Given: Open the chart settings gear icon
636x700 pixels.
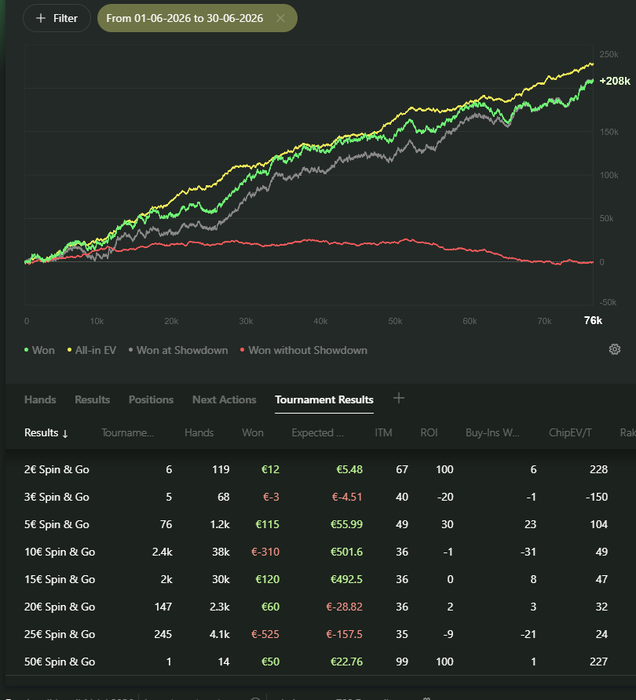Looking at the screenshot, I should point(615,350).
